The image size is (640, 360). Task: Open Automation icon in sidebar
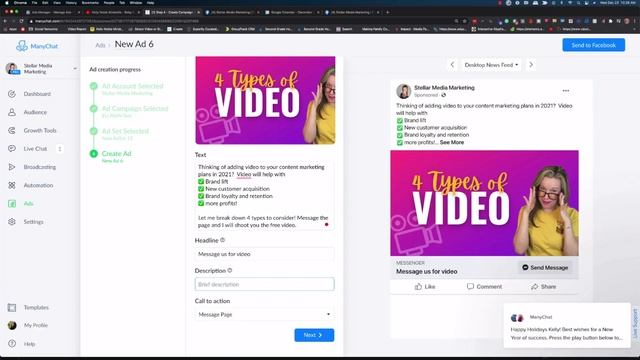click(x=12, y=185)
